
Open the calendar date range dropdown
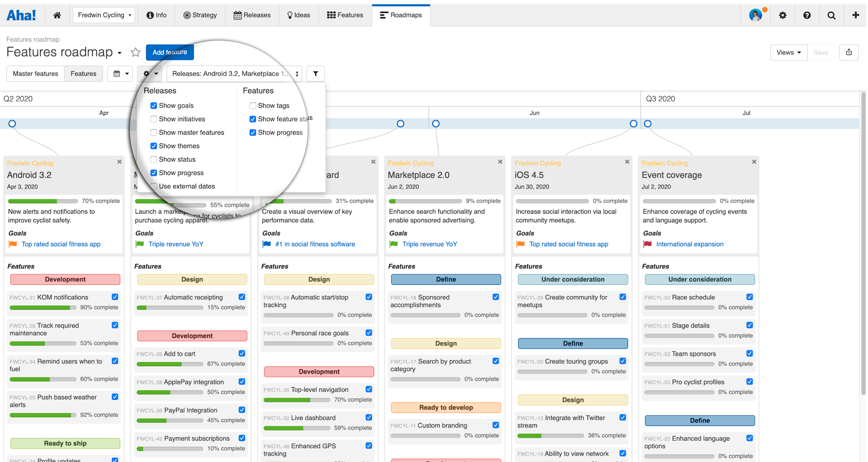tap(120, 74)
